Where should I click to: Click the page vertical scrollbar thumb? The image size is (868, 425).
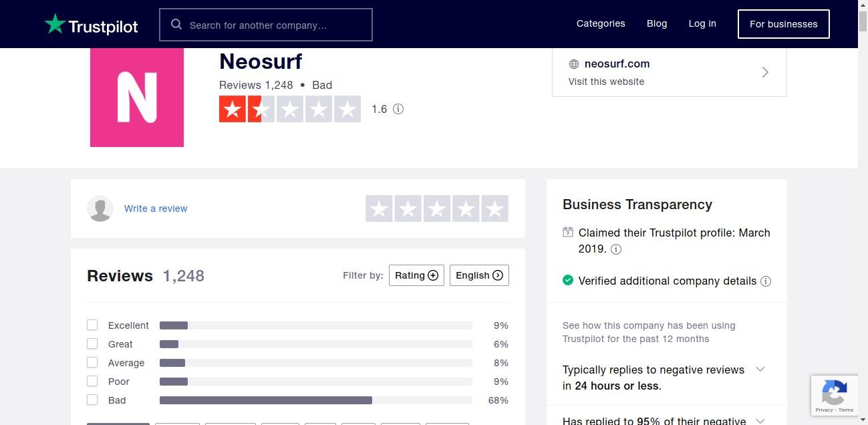(x=863, y=20)
